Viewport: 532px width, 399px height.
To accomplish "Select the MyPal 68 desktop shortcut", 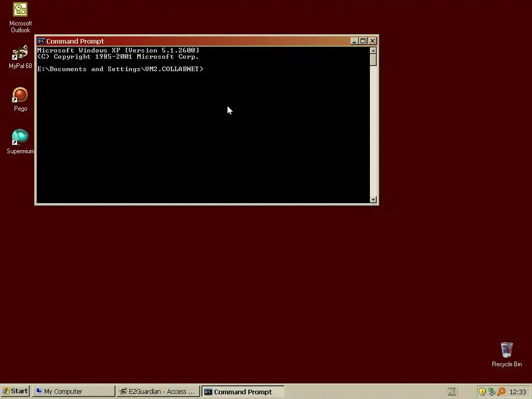I will pos(20,57).
